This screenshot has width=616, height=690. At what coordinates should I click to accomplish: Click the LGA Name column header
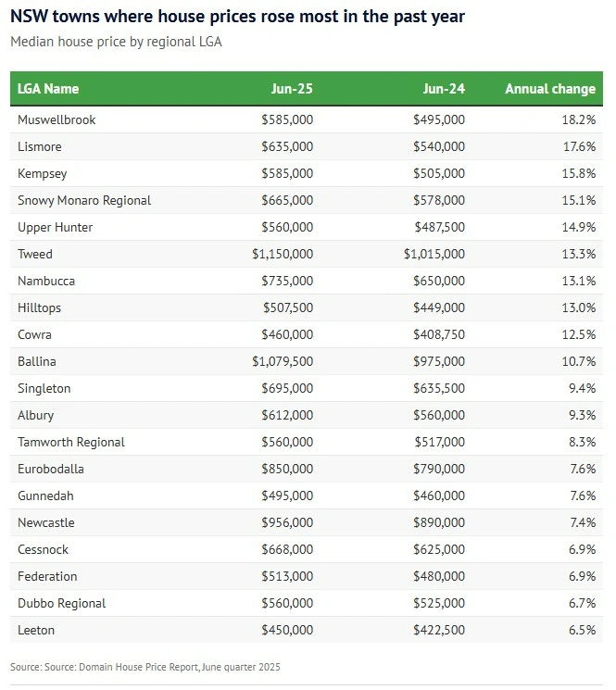coord(48,89)
